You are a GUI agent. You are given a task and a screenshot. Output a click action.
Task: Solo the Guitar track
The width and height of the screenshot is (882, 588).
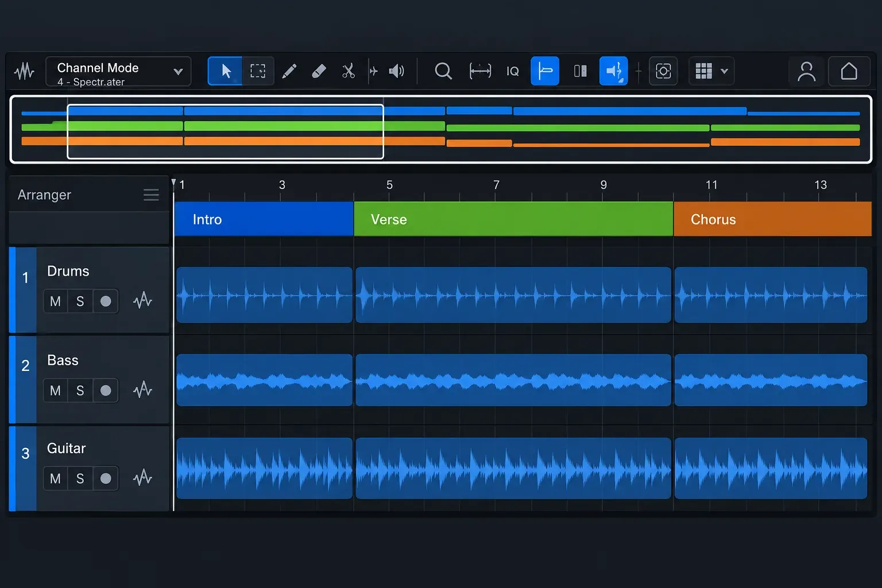click(80, 478)
